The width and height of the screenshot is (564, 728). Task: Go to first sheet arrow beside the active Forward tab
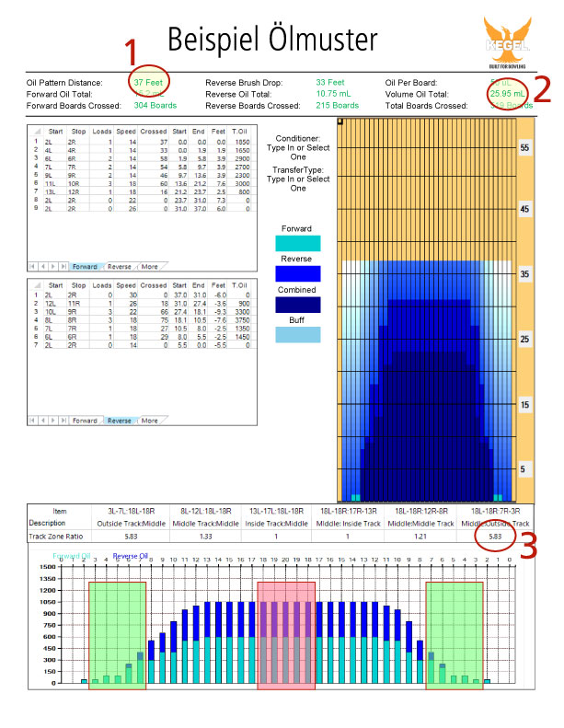32,267
